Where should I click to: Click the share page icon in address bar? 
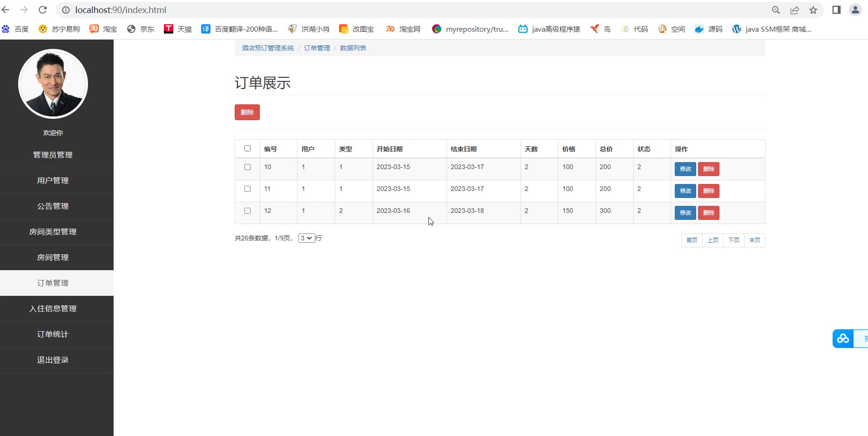(794, 10)
